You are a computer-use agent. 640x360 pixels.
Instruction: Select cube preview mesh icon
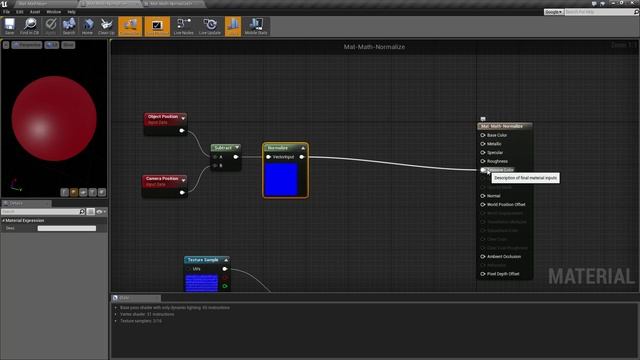93,192
